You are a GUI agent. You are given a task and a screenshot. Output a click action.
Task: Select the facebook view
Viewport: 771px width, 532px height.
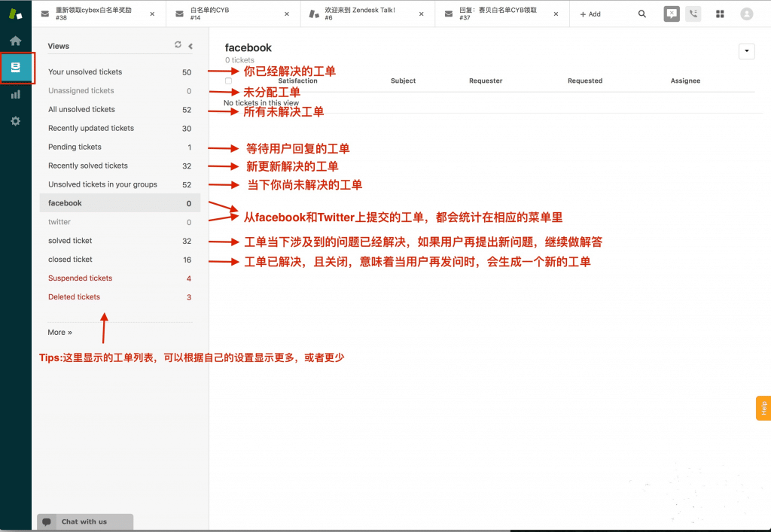click(120, 203)
